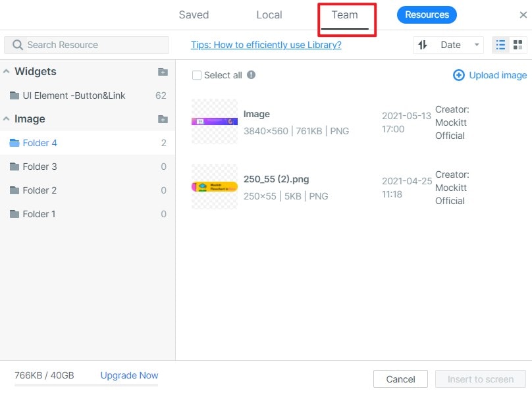532x395 pixels.
Task: Switch to list view layout
Action: coord(501,45)
